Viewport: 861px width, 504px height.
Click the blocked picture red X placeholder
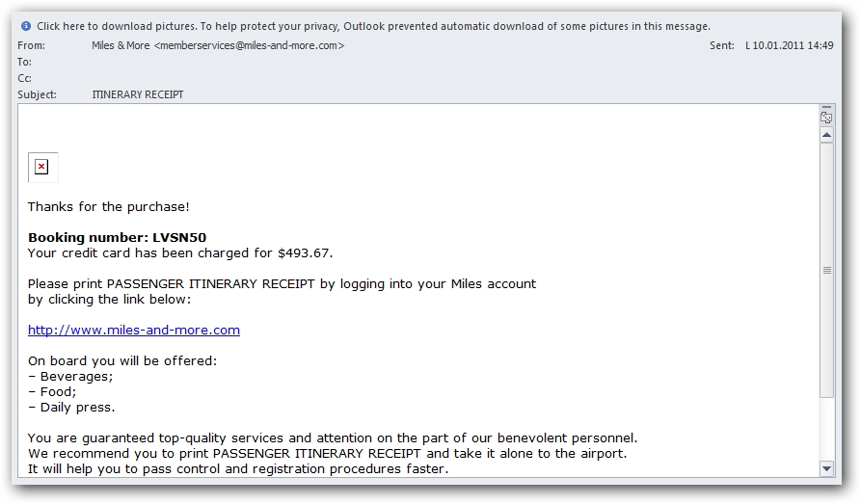pyautogui.click(x=41, y=168)
